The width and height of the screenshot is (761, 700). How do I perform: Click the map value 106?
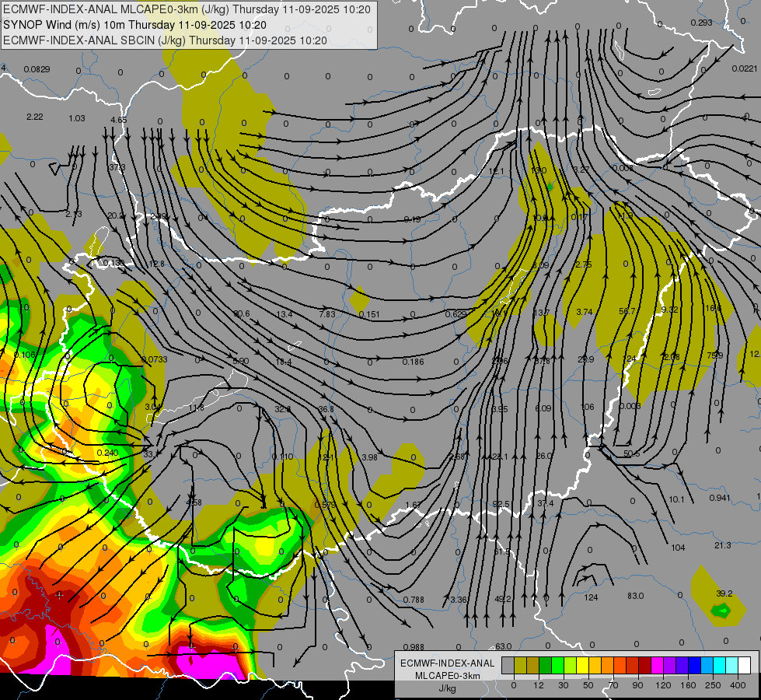[x=587, y=407]
